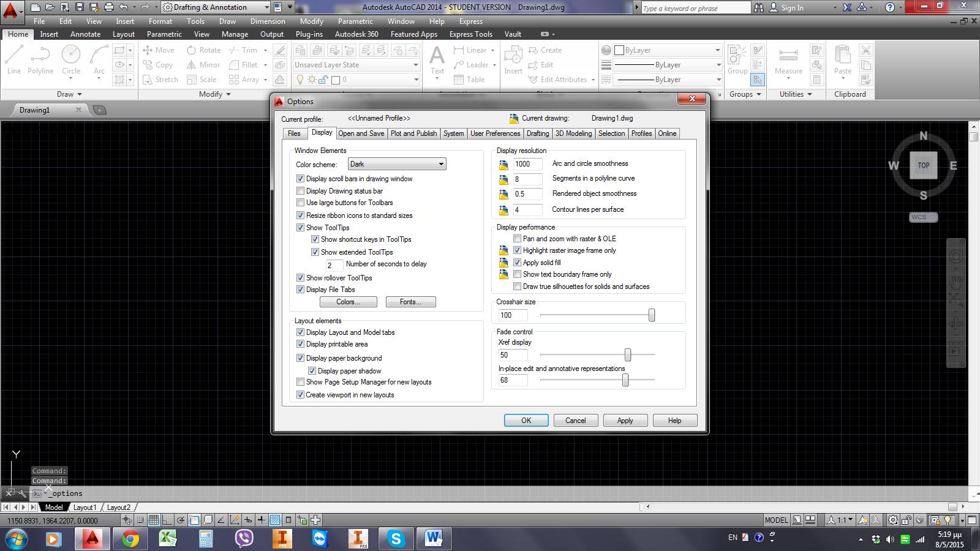Open the Unsaved Layer State dropdown
The height and width of the screenshot is (551, 980).
[x=356, y=65]
